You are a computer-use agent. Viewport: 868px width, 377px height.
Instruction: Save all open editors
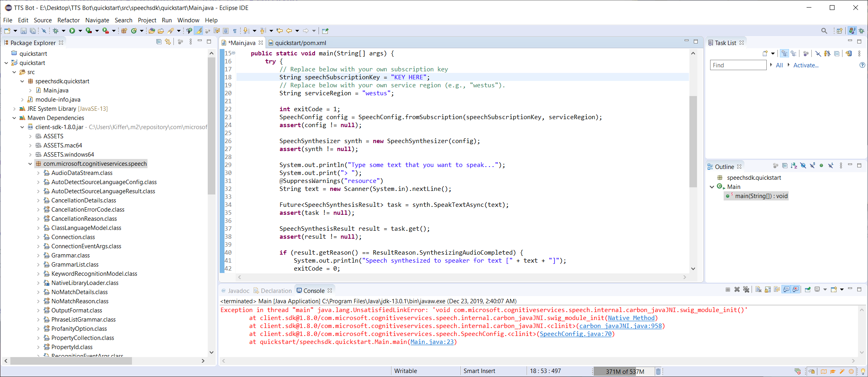coord(32,31)
